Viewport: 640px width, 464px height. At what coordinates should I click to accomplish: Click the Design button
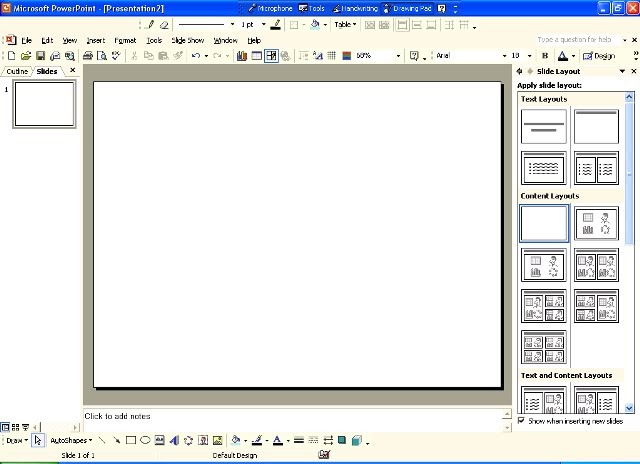599,56
